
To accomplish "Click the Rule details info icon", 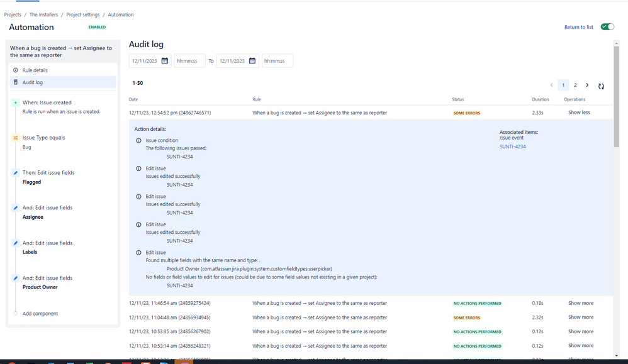I will (16, 70).
